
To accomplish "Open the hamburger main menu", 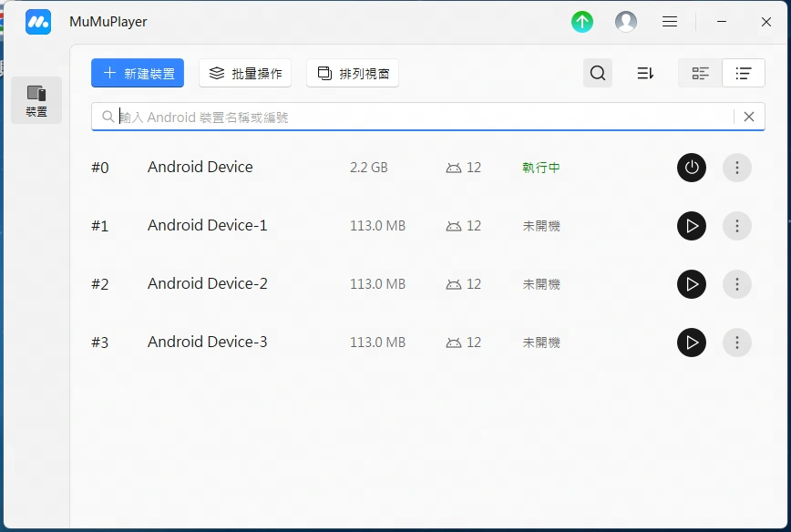I will (x=670, y=22).
